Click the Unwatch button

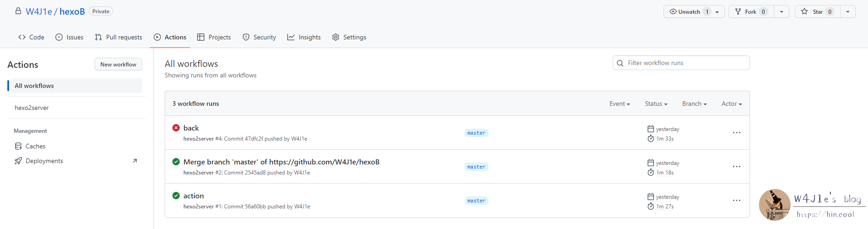[694, 12]
